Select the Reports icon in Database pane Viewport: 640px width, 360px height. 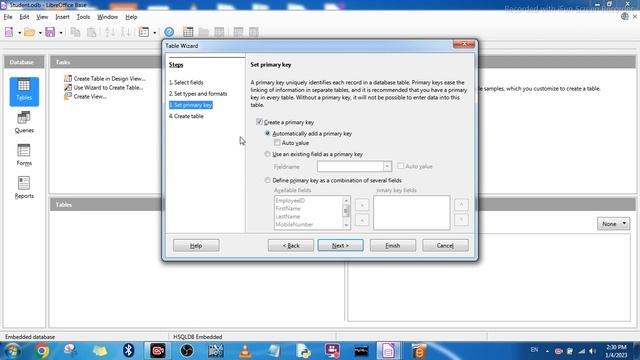tap(24, 188)
